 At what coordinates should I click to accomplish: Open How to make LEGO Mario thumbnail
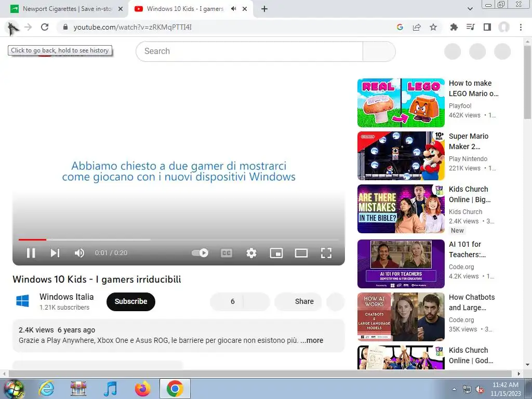pos(401,103)
